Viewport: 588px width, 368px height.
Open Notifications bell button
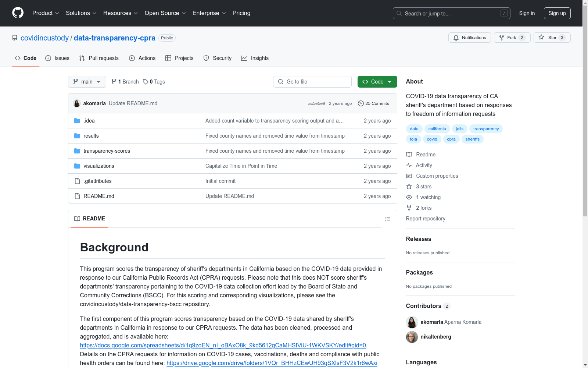(470, 38)
